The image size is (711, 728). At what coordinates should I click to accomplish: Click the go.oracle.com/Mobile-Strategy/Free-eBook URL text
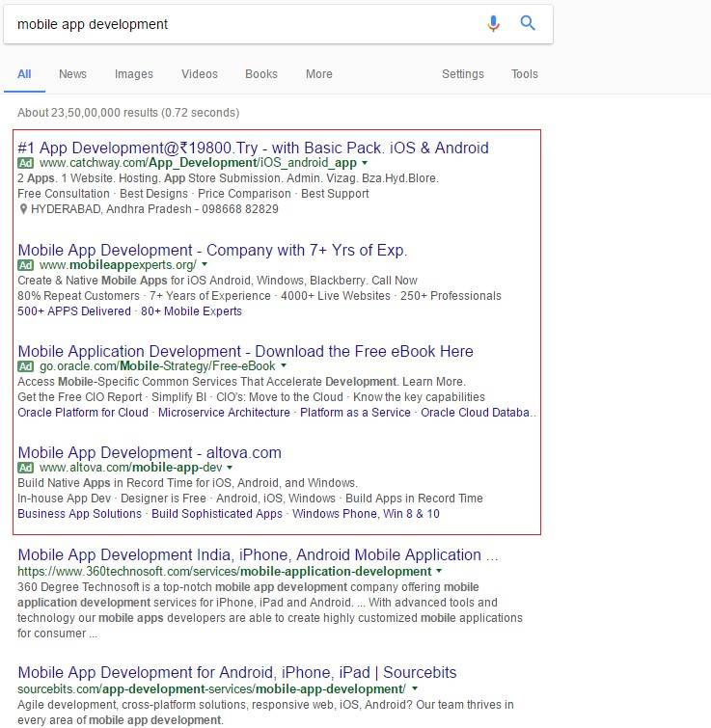(157, 366)
